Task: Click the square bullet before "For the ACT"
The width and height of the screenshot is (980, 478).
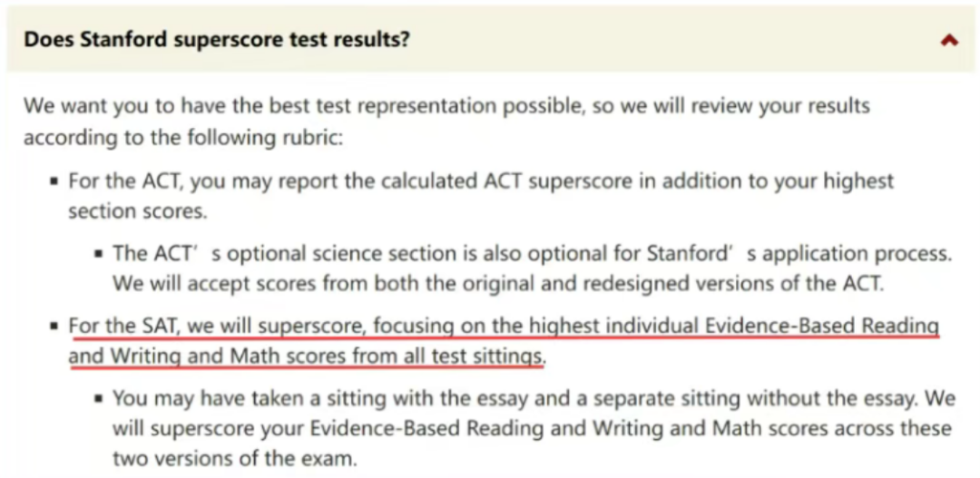Action: click(x=54, y=181)
